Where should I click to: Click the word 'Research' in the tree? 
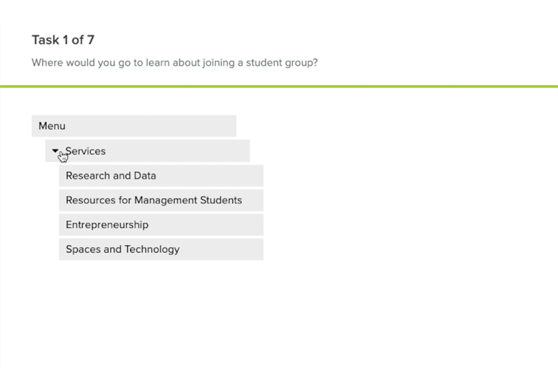pyautogui.click(x=88, y=176)
